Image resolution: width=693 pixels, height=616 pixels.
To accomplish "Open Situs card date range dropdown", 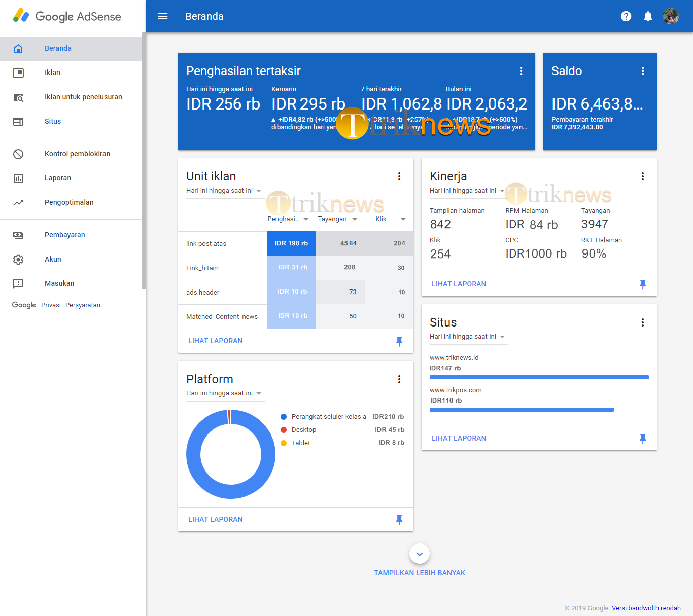I will point(468,337).
